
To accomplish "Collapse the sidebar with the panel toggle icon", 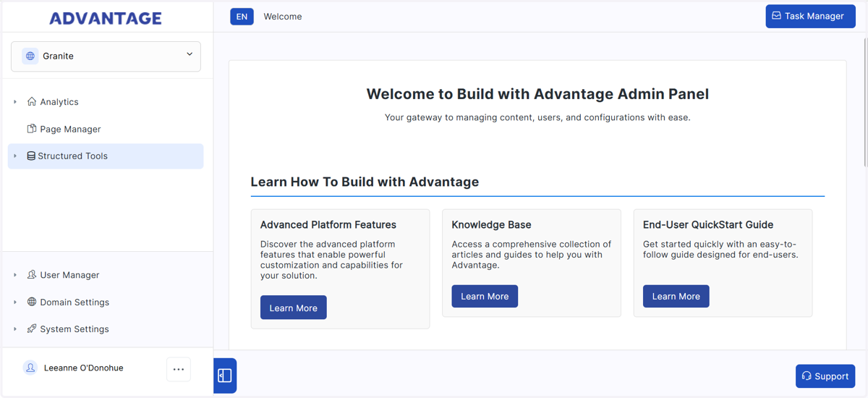I will pos(225,376).
